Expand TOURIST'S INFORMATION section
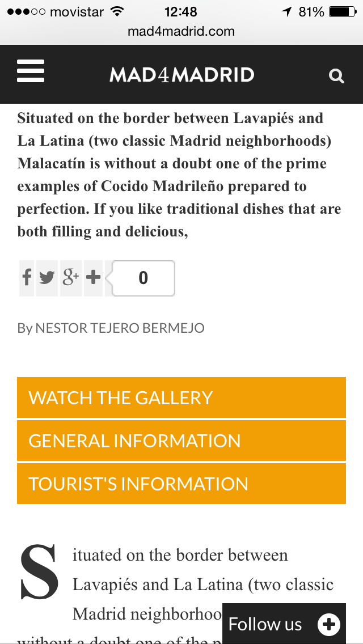This screenshot has width=363, height=644. (181, 484)
